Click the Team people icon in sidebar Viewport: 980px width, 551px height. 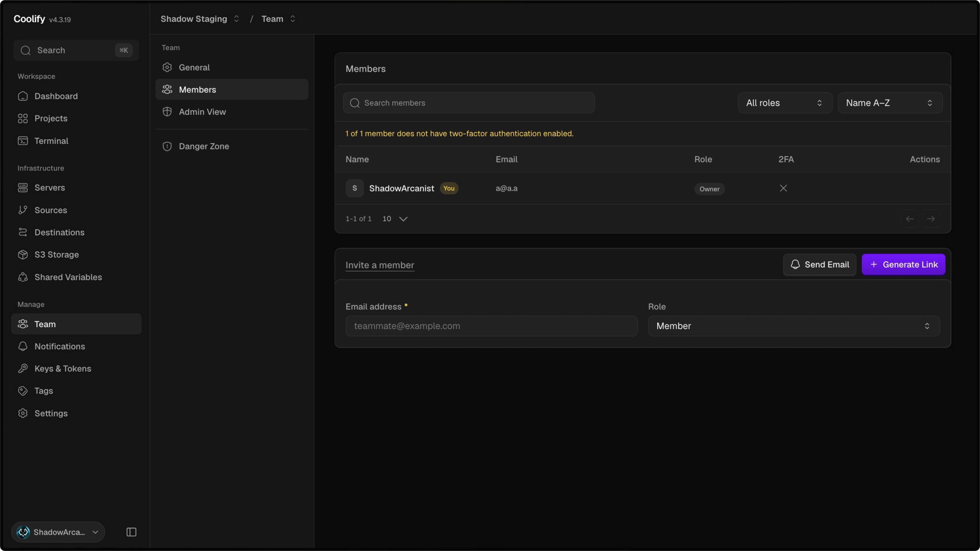(x=23, y=324)
